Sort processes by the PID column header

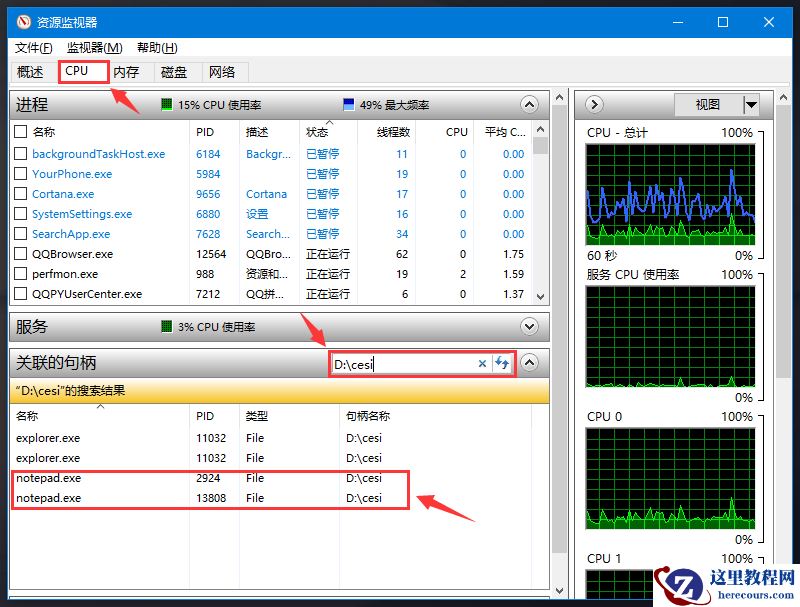point(207,131)
